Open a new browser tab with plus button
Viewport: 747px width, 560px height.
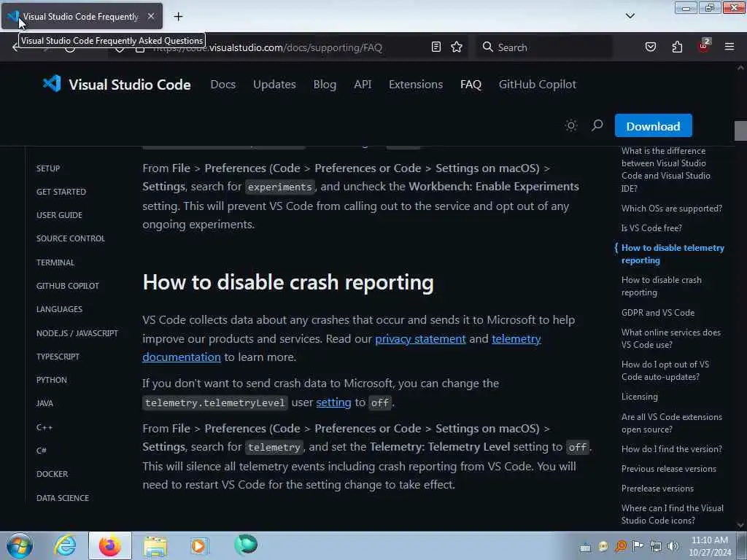pyautogui.click(x=178, y=17)
